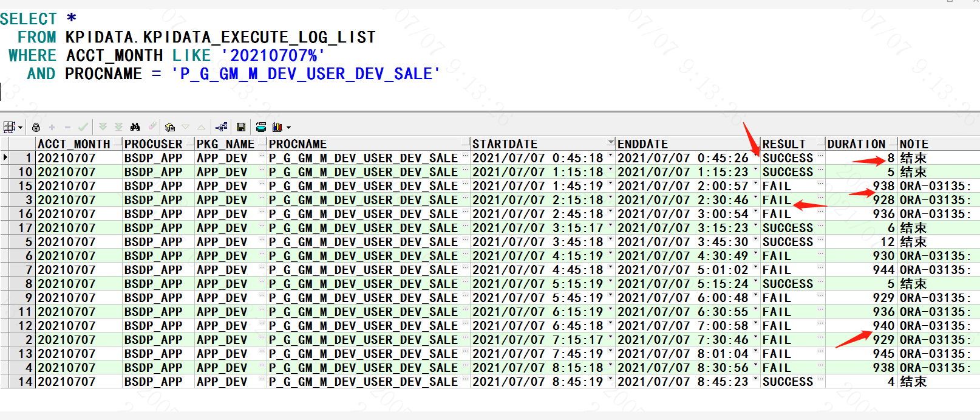Select the PROCNAME column header

tap(369, 144)
